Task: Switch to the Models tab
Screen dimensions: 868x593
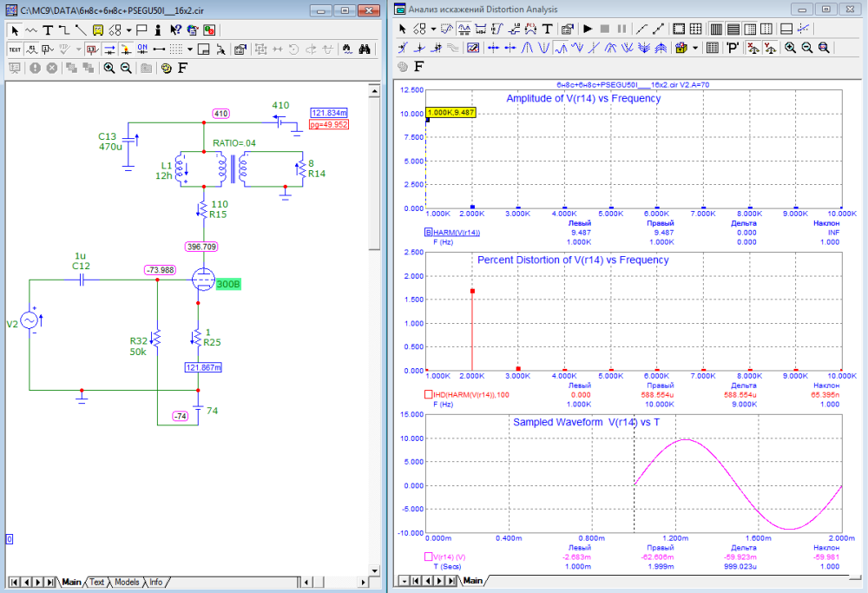Action: point(127,582)
